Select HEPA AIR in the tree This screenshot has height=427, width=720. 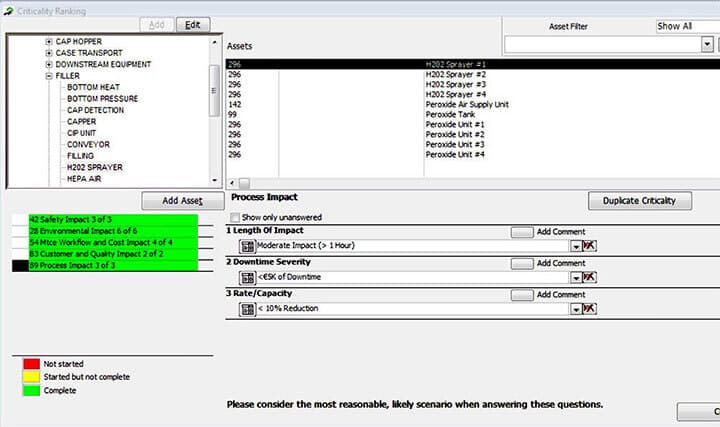pyautogui.click(x=84, y=179)
